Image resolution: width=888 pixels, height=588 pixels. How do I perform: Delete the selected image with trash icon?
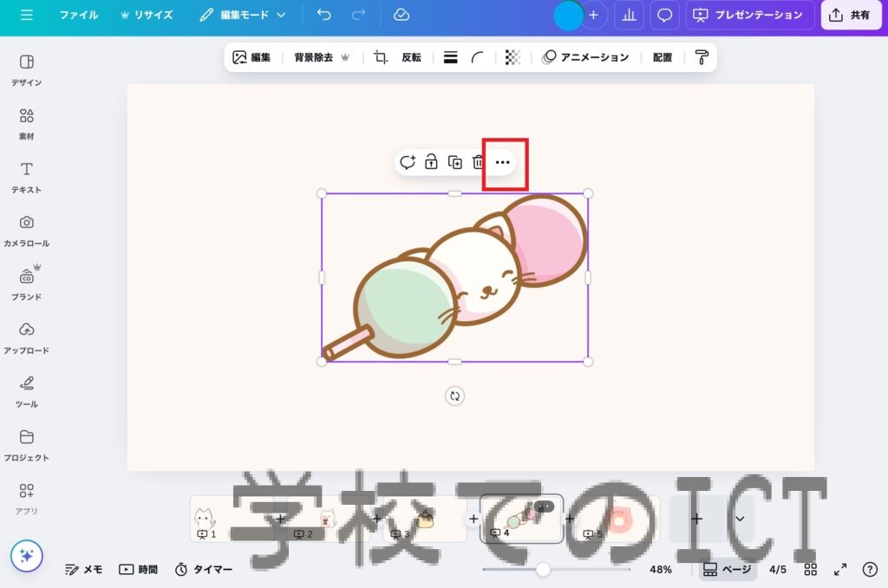point(479,162)
